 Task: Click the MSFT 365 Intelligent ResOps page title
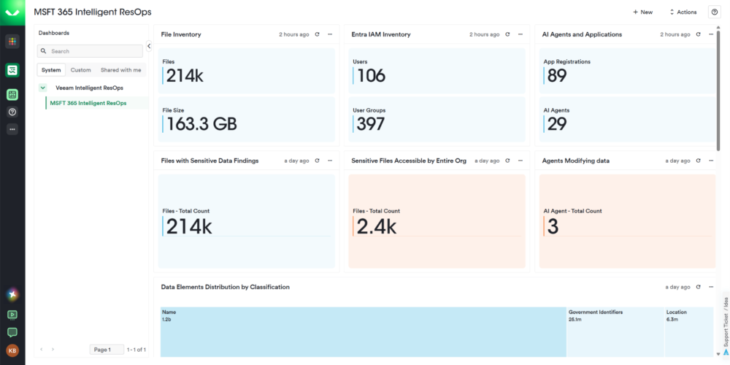click(92, 12)
